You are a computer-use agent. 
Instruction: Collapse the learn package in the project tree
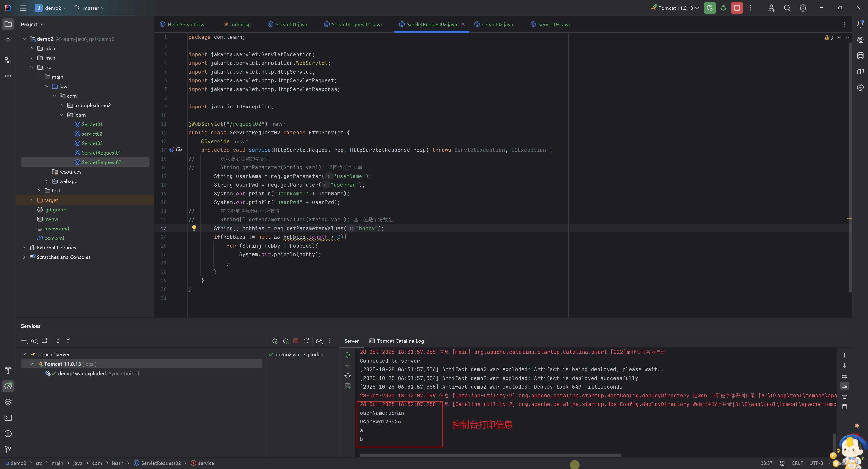pyautogui.click(x=62, y=115)
